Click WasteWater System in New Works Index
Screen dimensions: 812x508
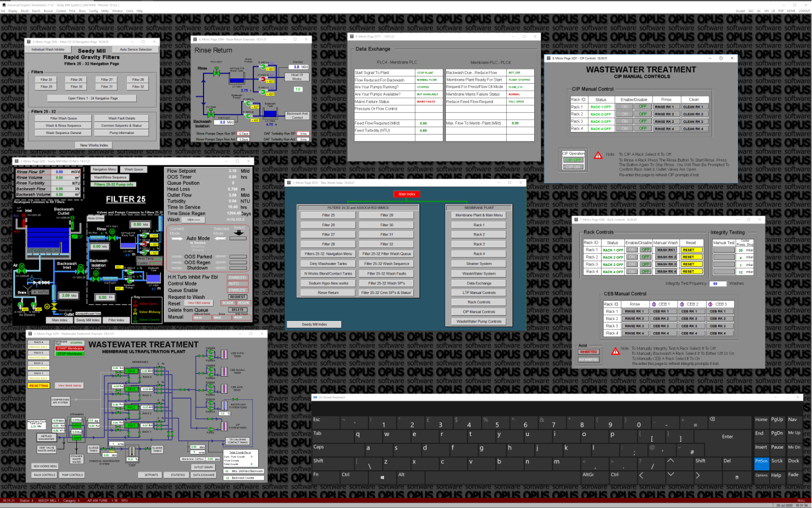[479, 273]
